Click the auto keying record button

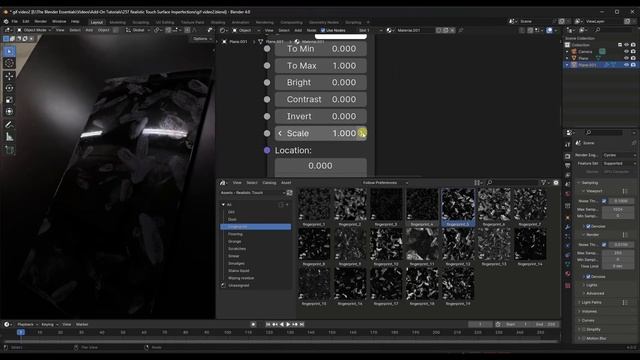point(253,324)
